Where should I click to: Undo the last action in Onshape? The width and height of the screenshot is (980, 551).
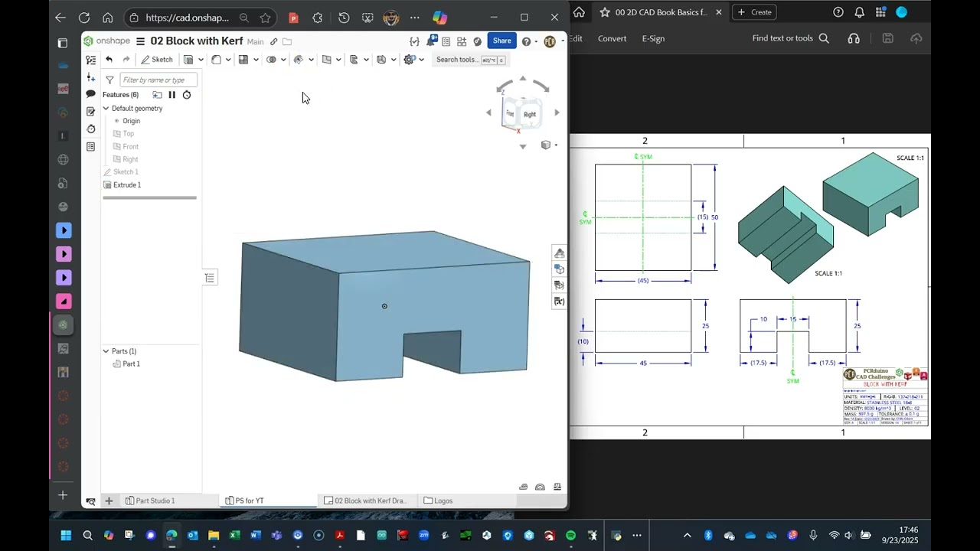(x=109, y=60)
